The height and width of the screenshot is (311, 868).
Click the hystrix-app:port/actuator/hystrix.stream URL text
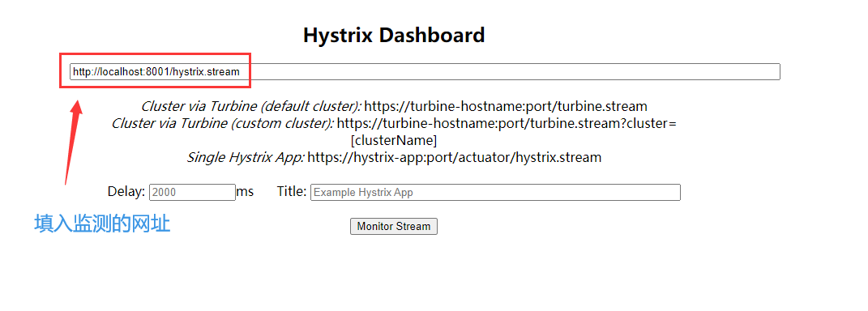[x=454, y=157]
